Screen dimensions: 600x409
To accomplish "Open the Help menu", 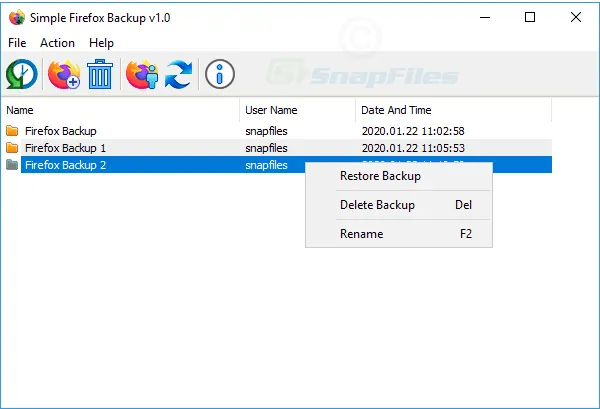I will [101, 43].
